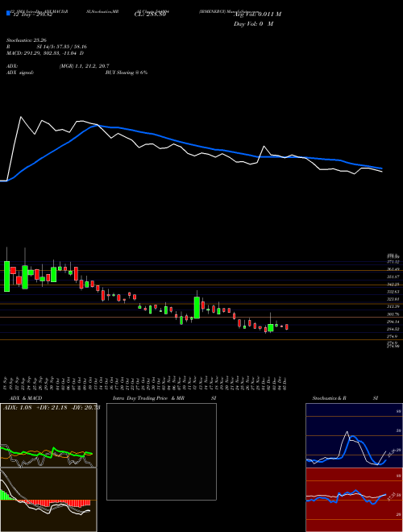Open the MACD histogram chart panel
403x532 pixels.
(48, 500)
